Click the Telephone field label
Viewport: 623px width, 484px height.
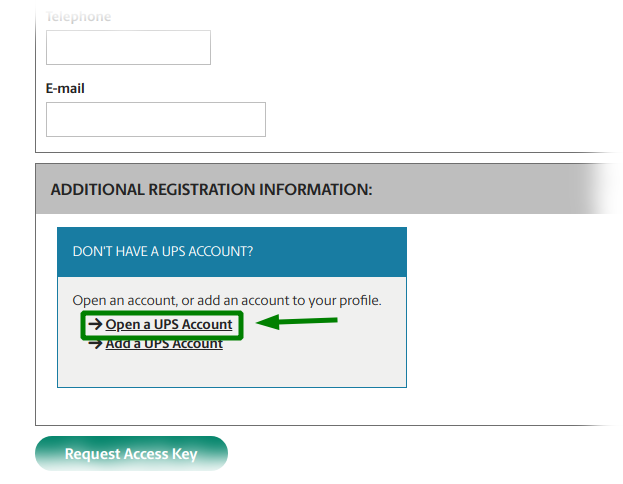coord(78,17)
